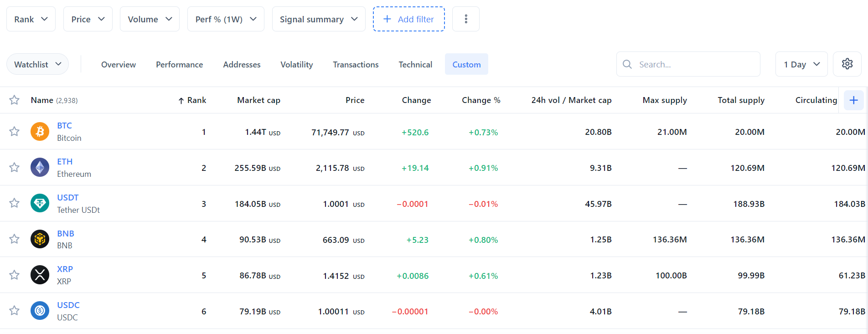Click the Tether USDt logo
868x334 pixels.
point(40,203)
